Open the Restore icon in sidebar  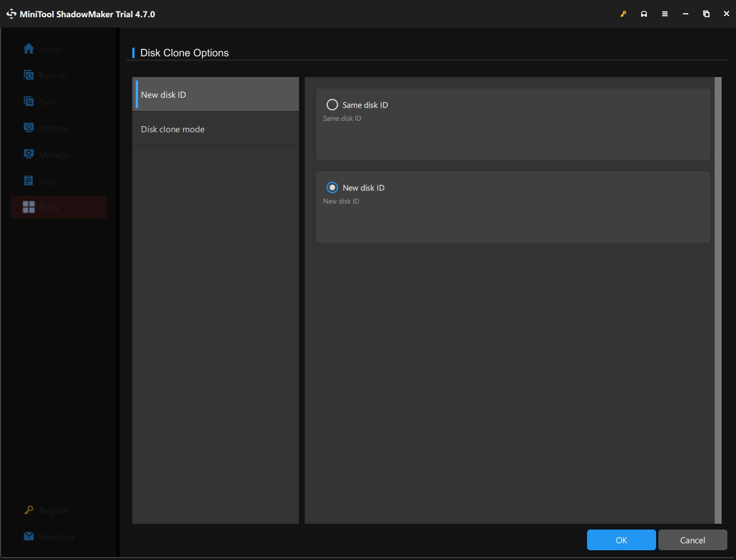(x=29, y=128)
